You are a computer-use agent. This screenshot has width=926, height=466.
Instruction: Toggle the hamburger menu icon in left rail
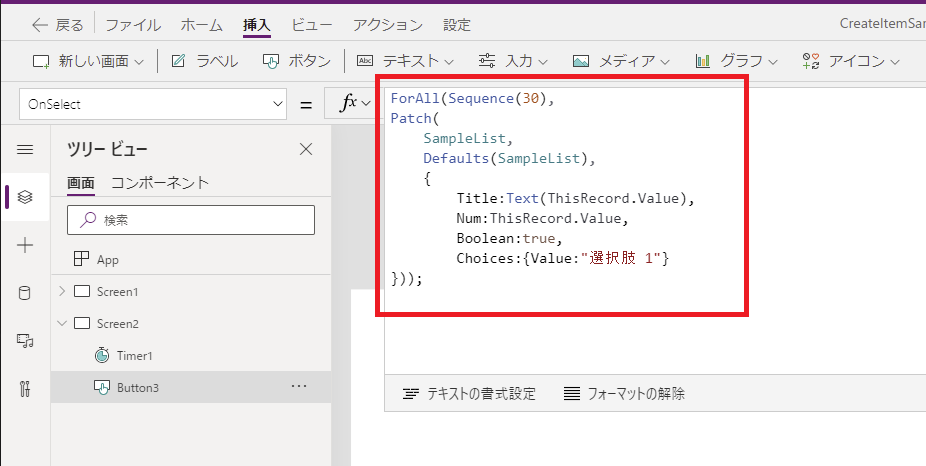[x=25, y=149]
